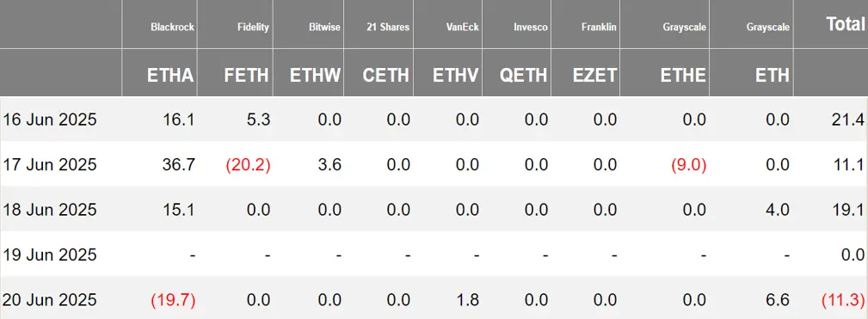Click the 1.8 VanEck ETHV value

click(x=468, y=300)
